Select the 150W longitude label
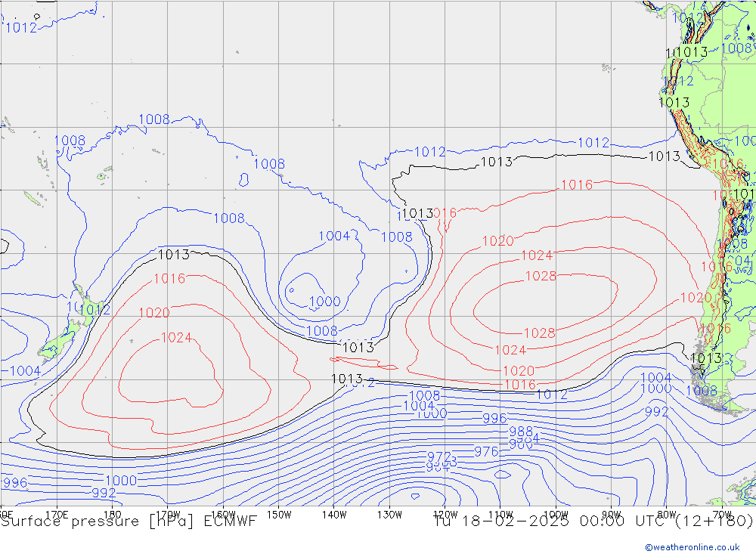The width and height of the screenshot is (756, 554). [279, 515]
